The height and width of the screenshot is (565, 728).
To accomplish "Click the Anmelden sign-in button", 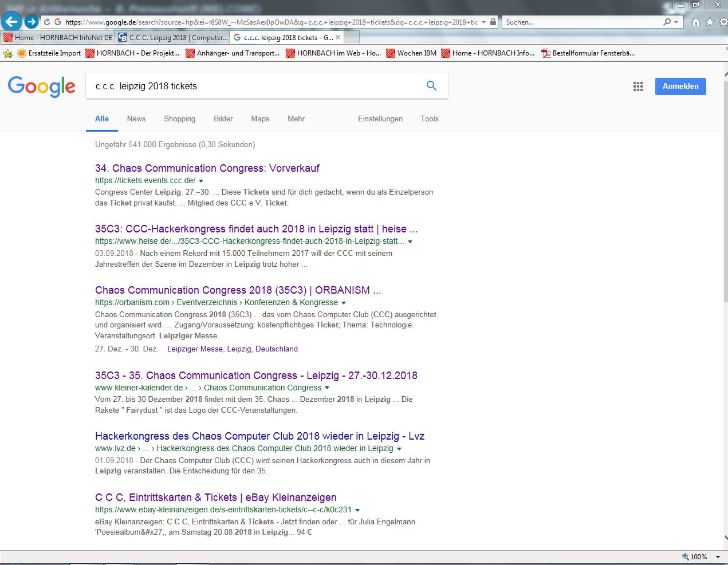I will click(x=680, y=86).
